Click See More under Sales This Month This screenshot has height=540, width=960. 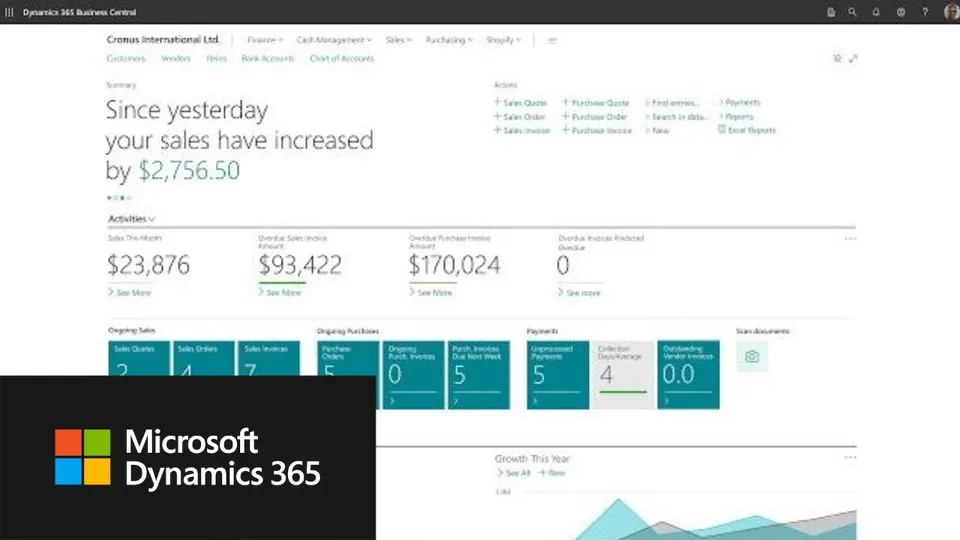point(129,293)
